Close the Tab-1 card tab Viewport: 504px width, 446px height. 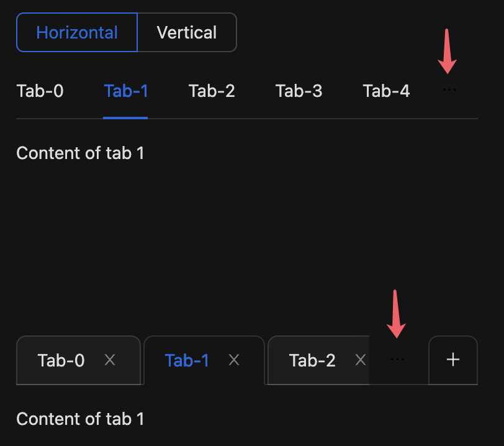click(x=234, y=360)
